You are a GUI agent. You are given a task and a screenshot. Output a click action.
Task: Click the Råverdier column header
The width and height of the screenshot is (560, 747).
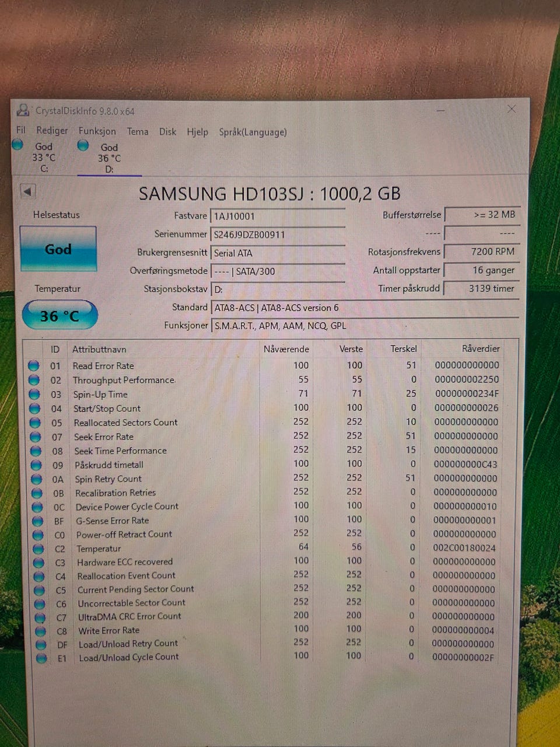click(x=481, y=348)
